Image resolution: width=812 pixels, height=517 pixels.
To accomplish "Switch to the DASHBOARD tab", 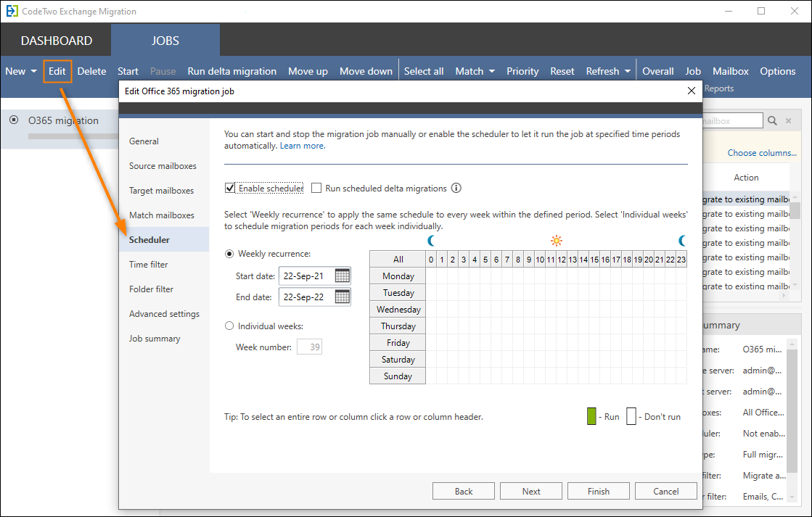I will tap(57, 41).
